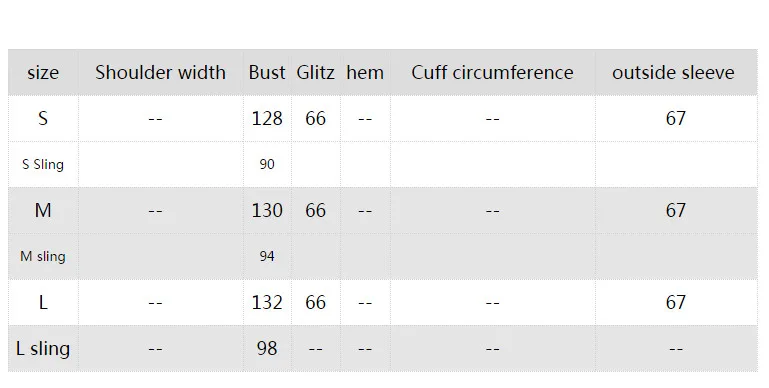Select outside sleeve value in S row
Image resolution: width=769 pixels, height=388 pixels.
(x=676, y=118)
